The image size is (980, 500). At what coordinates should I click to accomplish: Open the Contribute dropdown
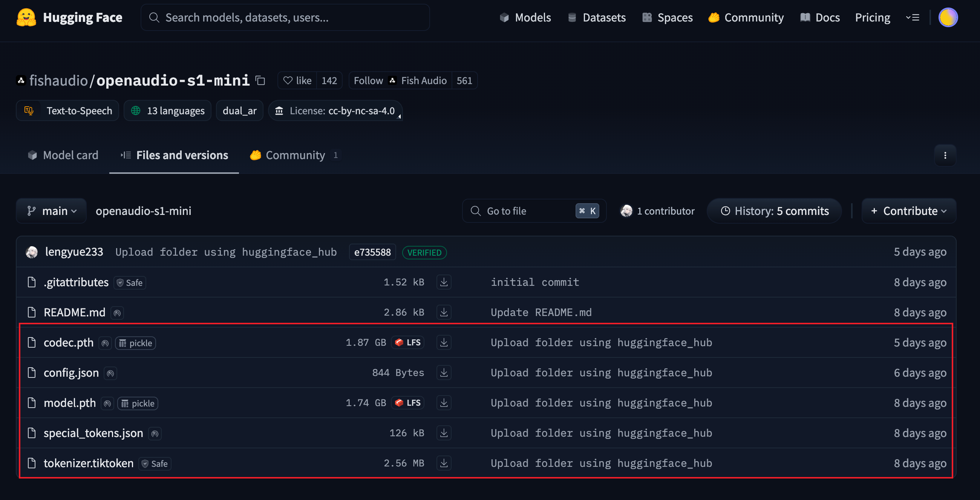point(908,211)
